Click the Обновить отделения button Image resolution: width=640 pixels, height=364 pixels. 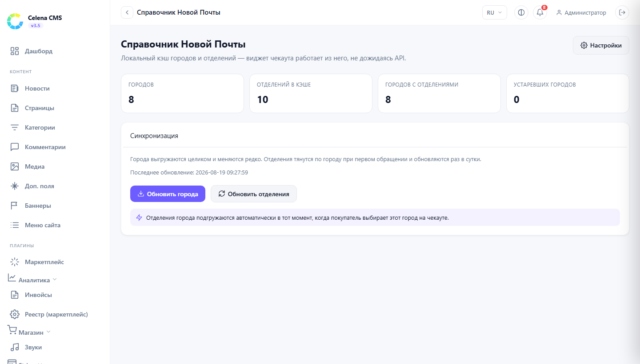coord(254,194)
